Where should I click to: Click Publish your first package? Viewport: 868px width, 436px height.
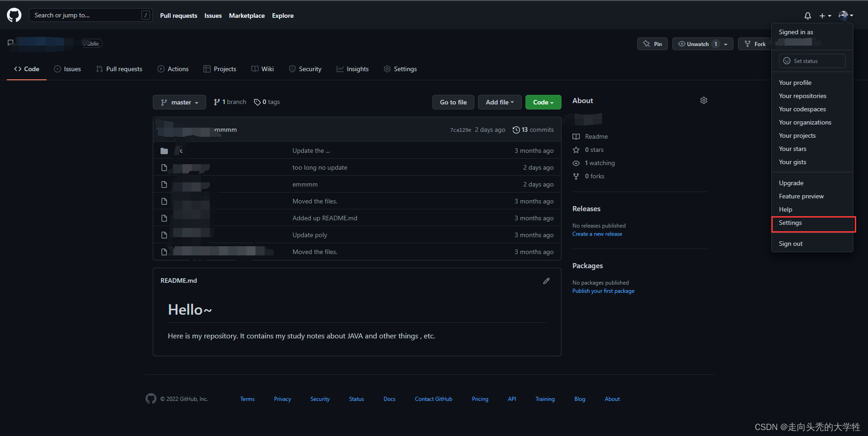603,291
